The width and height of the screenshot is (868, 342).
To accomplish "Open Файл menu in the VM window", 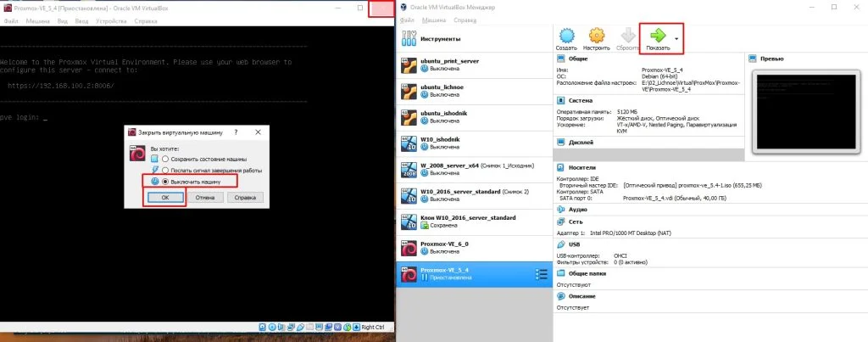I will pyautogui.click(x=11, y=21).
